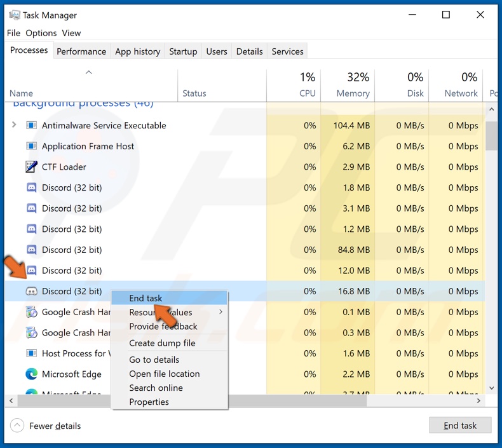Viewport: 502px width, 448px height.
Task: Click the Host Process icon
Action: (x=31, y=353)
